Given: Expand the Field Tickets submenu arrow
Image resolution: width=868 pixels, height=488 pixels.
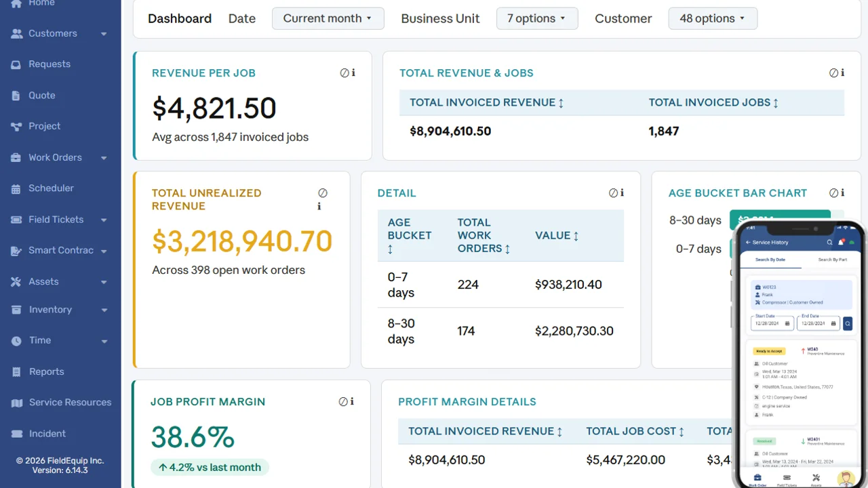Looking at the screenshot, I should coord(104,220).
